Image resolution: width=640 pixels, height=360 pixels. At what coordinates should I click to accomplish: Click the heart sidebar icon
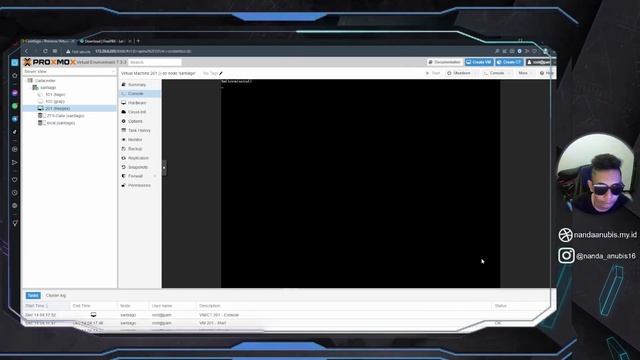(15, 180)
